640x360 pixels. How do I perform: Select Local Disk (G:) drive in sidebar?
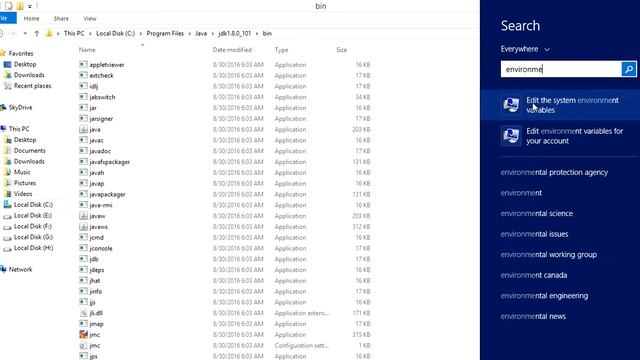(x=29, y=237)
